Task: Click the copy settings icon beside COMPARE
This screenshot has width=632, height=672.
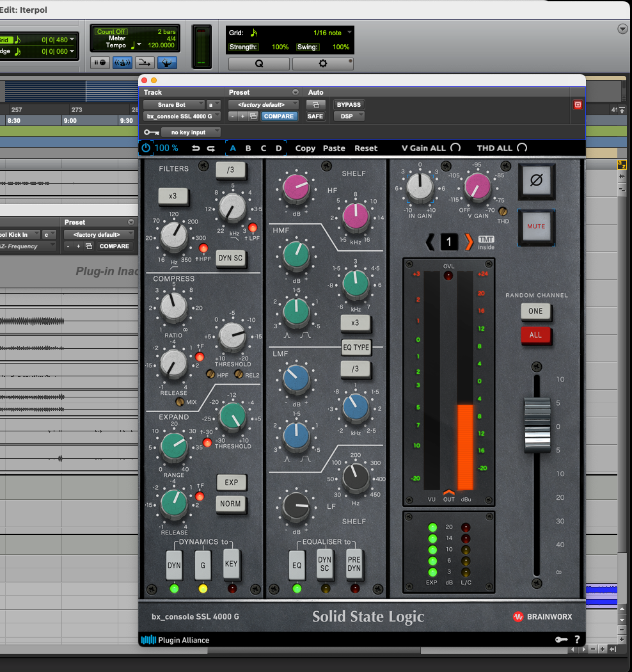Action: pyautogui.click(x=253, y=116)
